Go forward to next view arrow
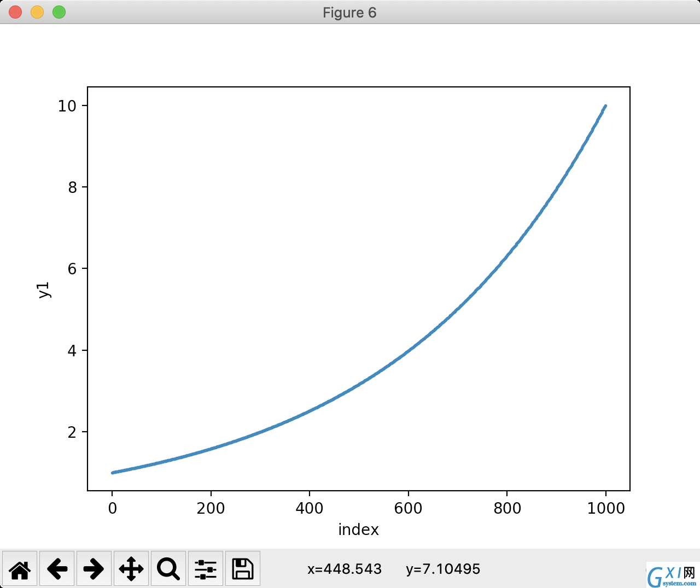700x588 pixels. coord(94,569)
